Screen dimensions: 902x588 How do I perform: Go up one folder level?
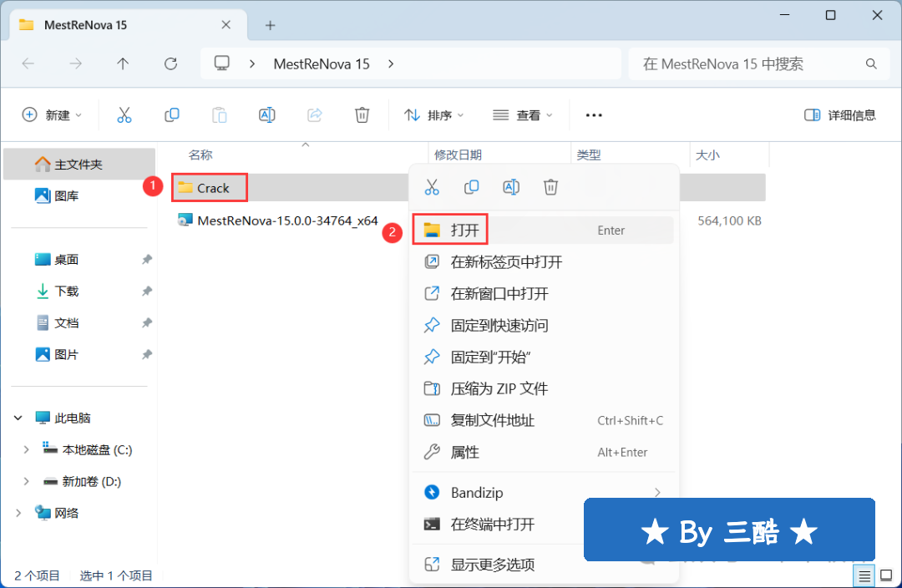pos(123,63)
